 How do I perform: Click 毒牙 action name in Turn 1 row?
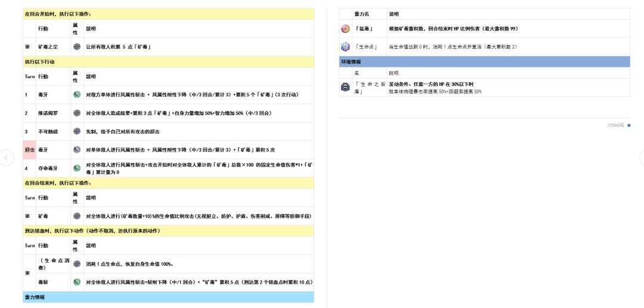click(43, 94)
